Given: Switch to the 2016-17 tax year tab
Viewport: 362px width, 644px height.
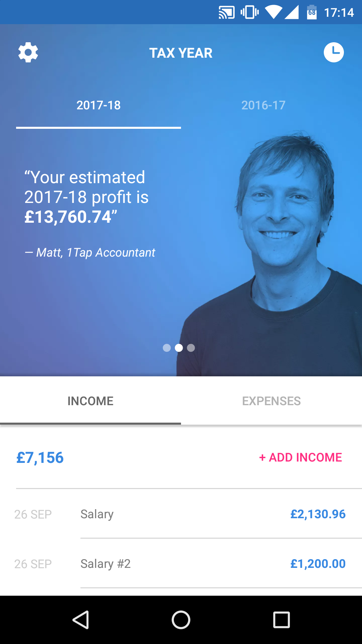Looking at the screenshot, I should (x=263, y=105).
